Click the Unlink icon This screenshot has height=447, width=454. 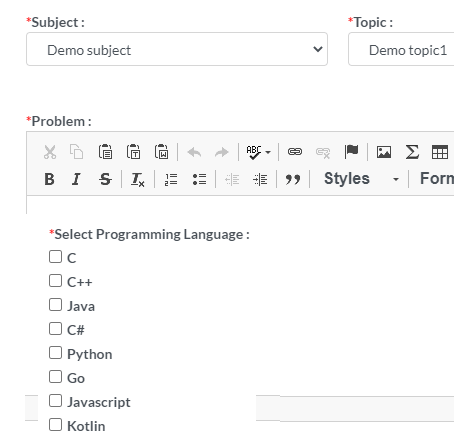pyautogui.click(x=323, y=153)
